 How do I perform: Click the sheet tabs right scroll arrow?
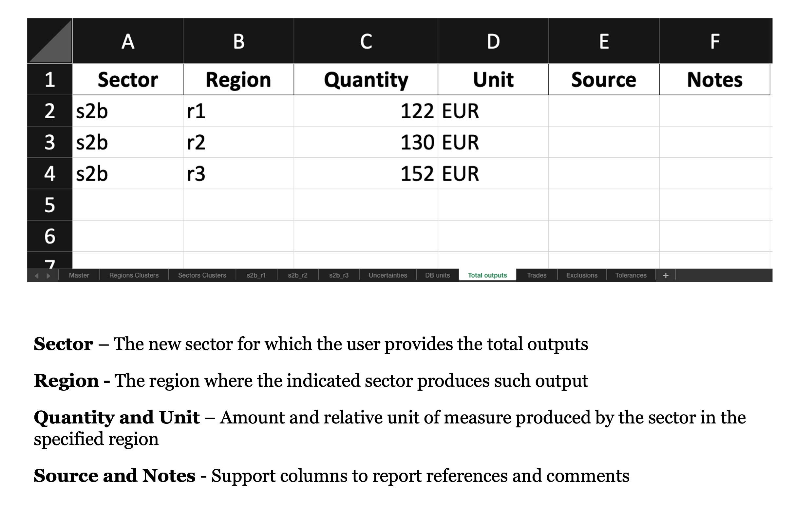(48, 276)
